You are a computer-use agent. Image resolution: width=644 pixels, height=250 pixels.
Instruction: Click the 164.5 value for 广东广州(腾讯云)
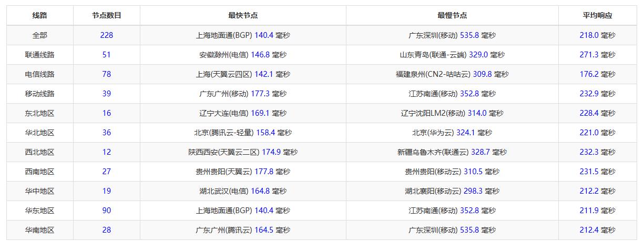coord(264,230)
